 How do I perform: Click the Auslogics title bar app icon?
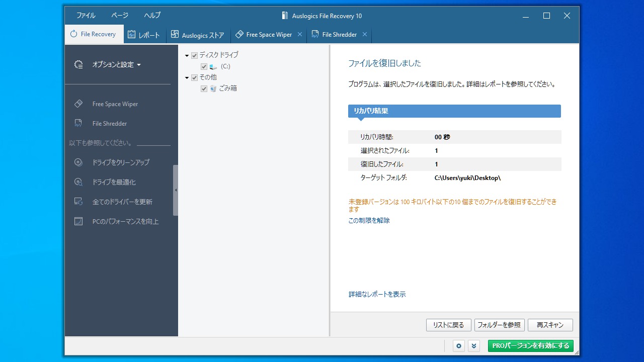click(285, 16)
